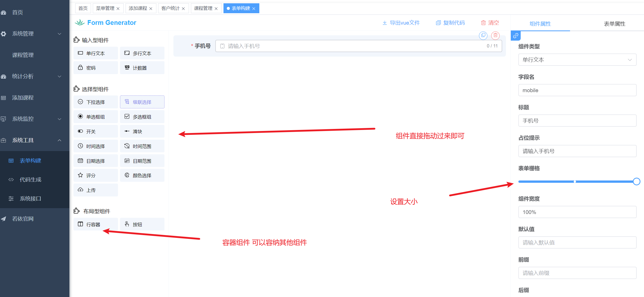Select the 开关 switch component
The height and width of the screenshot is (297, 644).
(x=96, y=131)
